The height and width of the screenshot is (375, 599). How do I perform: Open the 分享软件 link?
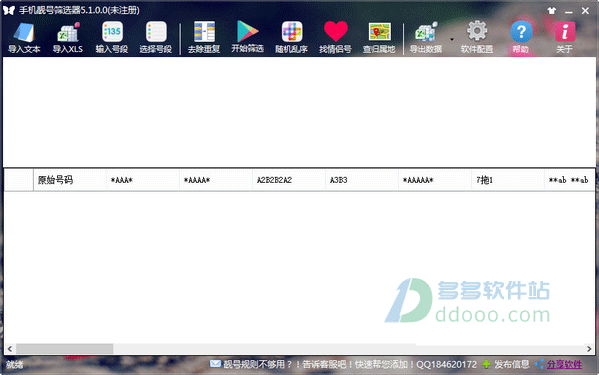pos(564,364)
